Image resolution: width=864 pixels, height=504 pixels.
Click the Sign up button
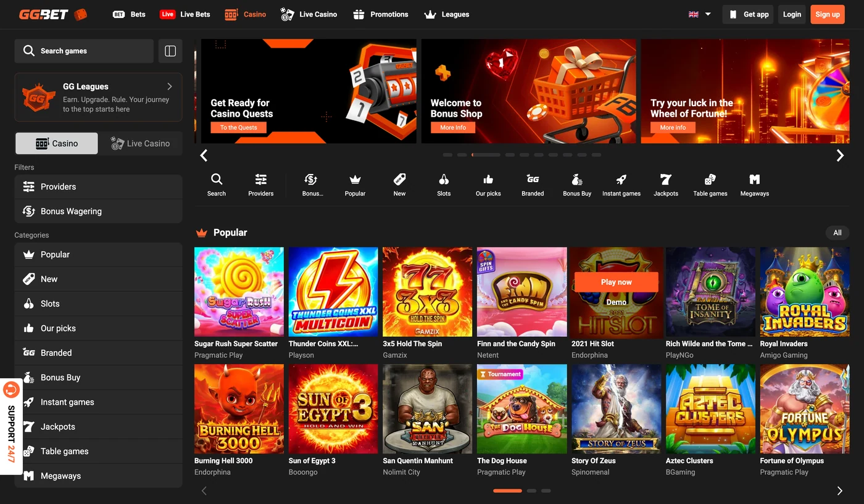827,14
